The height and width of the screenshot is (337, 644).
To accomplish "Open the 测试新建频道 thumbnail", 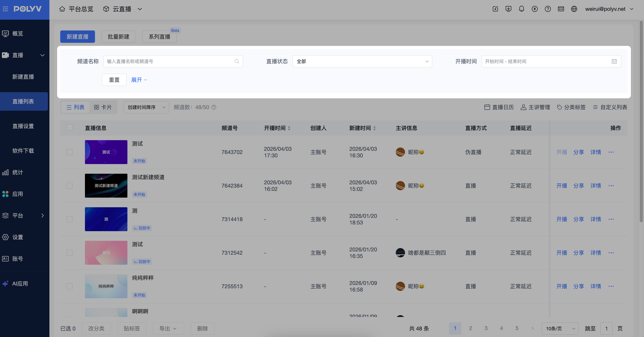I will (x=106, y=186).
